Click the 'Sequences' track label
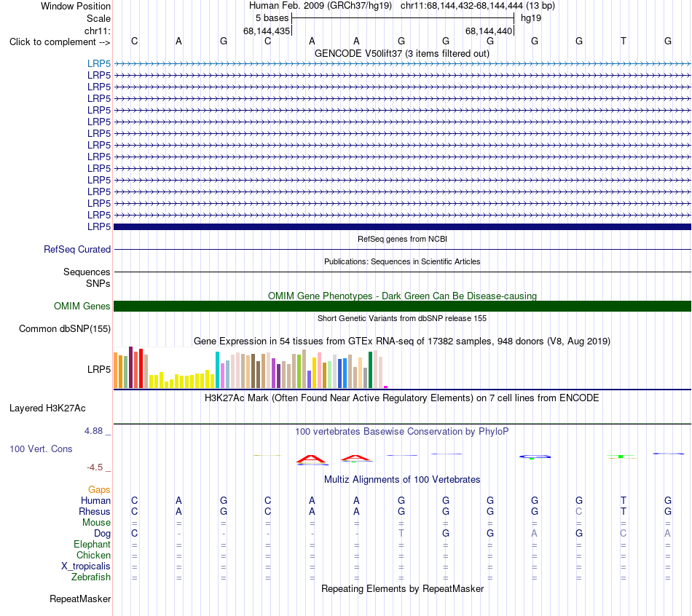 click(87, 272)
